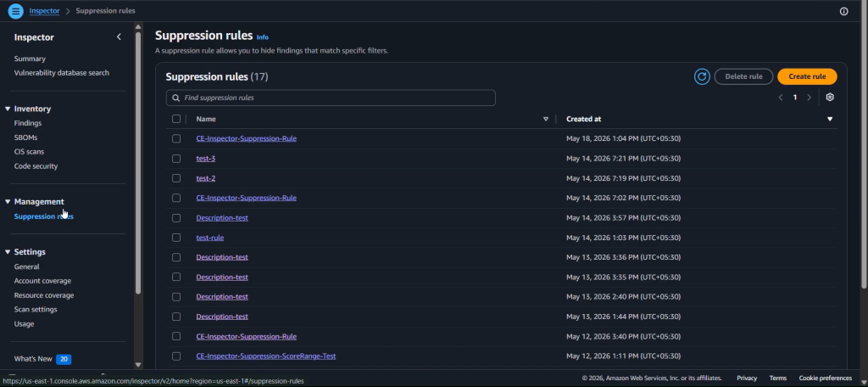Check the test-2 rule checkbox
Viewport: 868px width, 387px height.
176,178
